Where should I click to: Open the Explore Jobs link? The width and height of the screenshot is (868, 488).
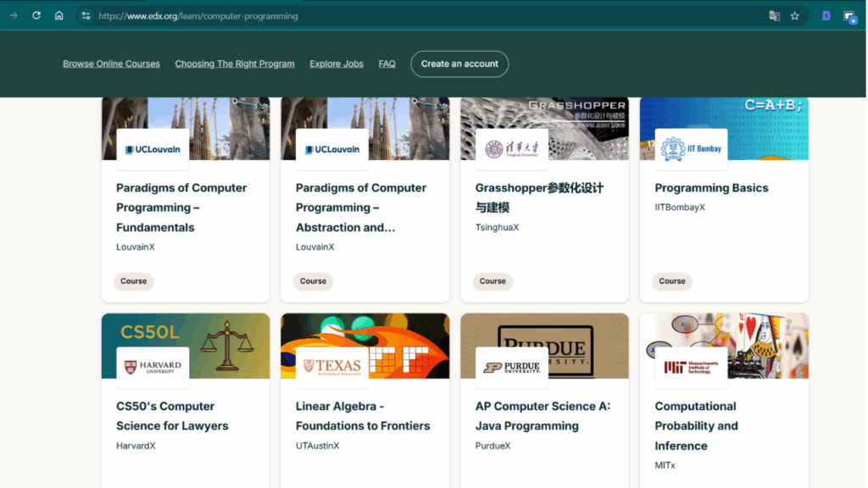[337, 64]
